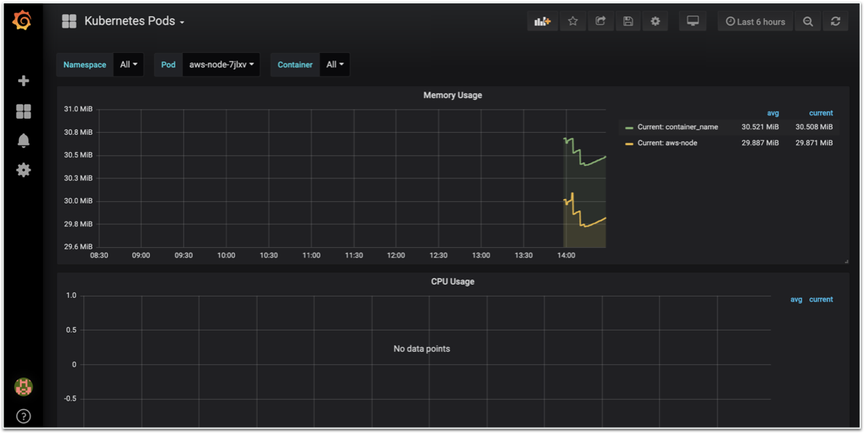The height and width of the screenshot is (436, 868).
Task: Click the Add panel toolbar icon
Action: coord(542,22)
